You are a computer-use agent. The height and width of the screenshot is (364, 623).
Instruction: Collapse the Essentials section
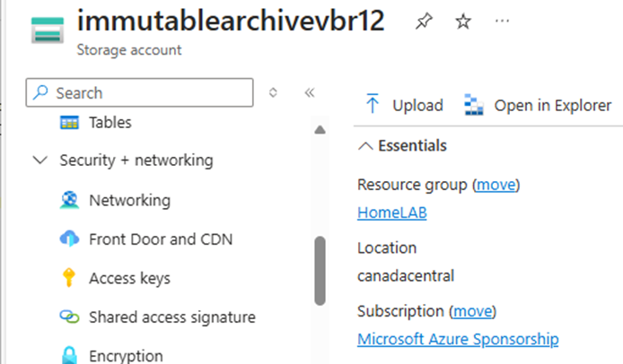coord(365,145)
